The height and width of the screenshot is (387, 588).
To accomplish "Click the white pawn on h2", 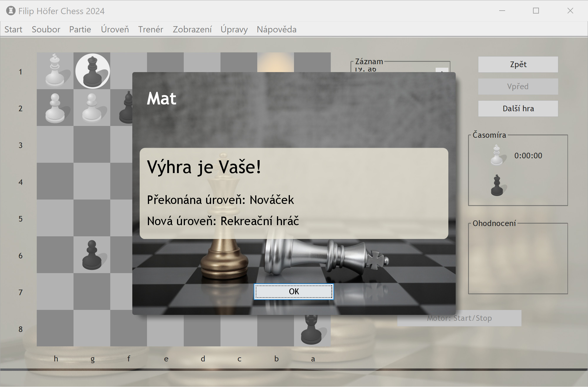I will coord(55,108).
